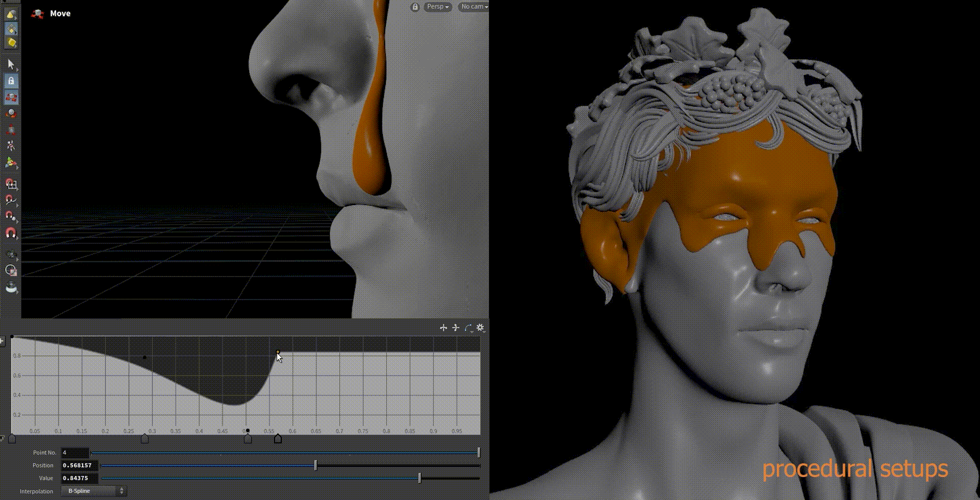Select the curve control point at the ramp's top-left
The width and height of the screenshot is (980, 500).
pyautogui.click(x=12, y=337)
